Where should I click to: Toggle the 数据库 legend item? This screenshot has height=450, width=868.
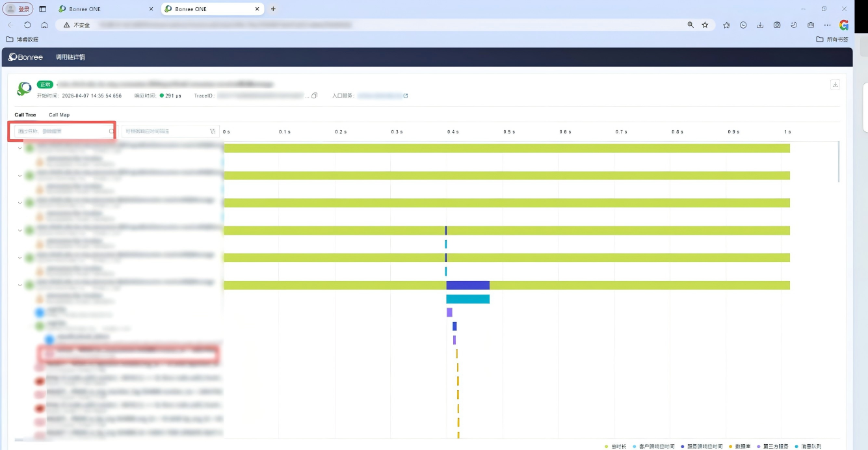pyautogui.click(x=740, y=446)
